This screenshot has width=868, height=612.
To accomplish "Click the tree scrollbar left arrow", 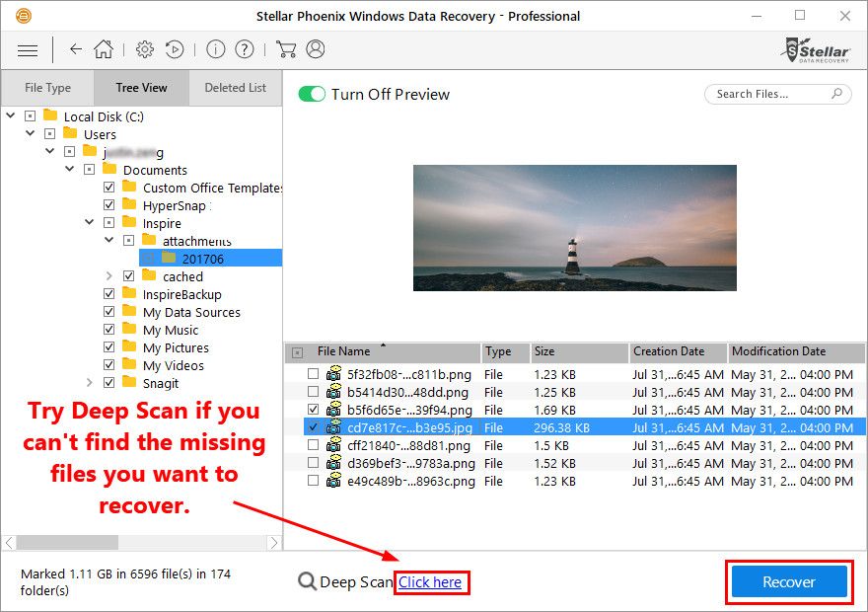I will 10,542.
